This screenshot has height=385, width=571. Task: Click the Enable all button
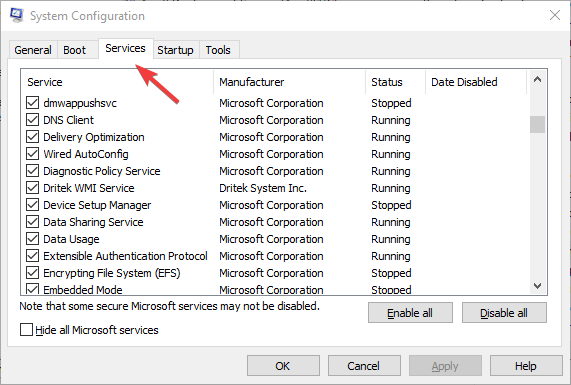(410, 313)
